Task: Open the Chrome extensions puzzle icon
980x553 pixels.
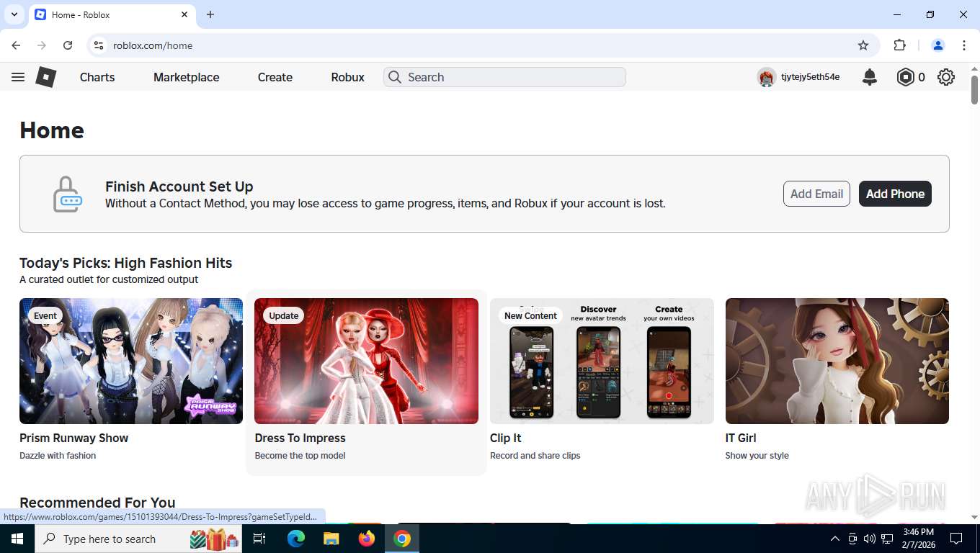Action: tap(899, 45)
